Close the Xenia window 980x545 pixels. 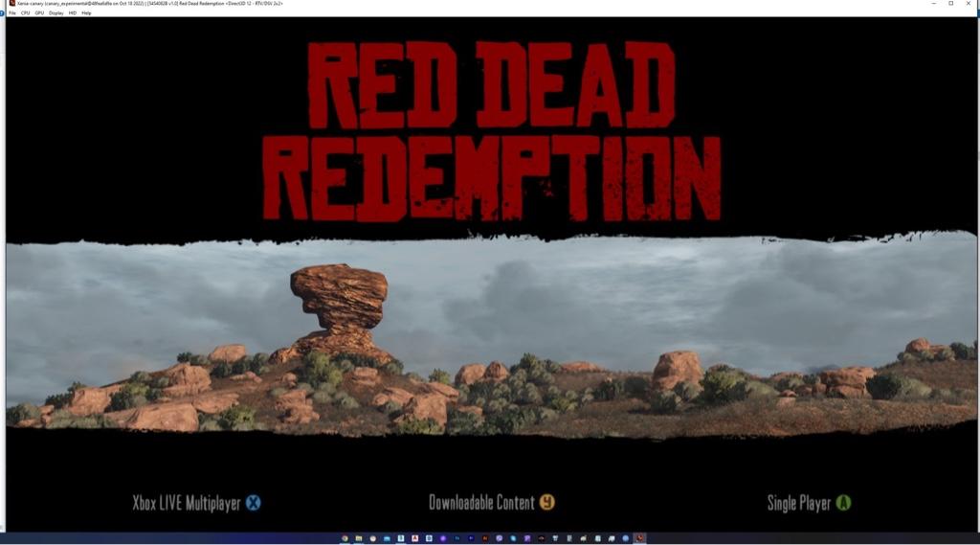tap(969, 4)
